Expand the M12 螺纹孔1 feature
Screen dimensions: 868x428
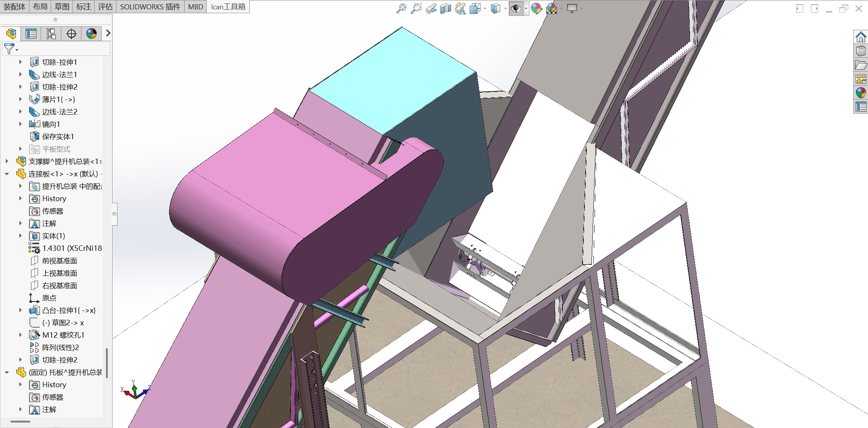21,335
